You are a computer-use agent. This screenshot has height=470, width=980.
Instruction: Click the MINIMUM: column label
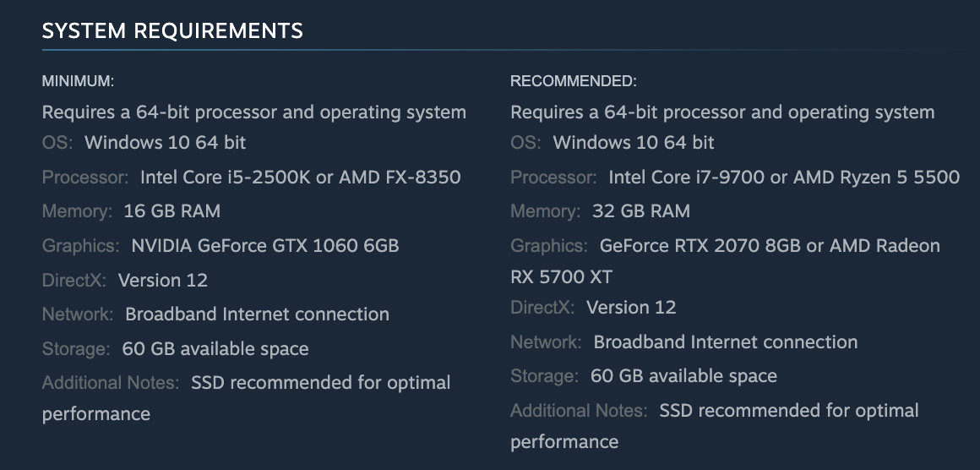point(78,80)
